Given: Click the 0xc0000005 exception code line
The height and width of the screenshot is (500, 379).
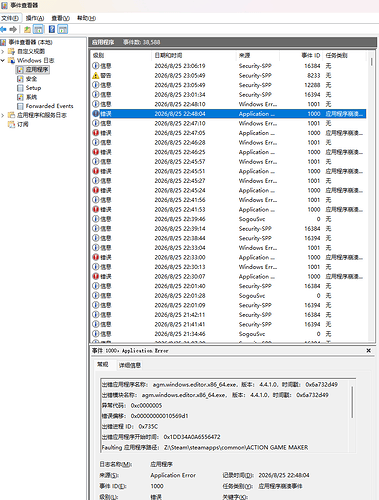Looking at the screenshot, I should [132, 406].
